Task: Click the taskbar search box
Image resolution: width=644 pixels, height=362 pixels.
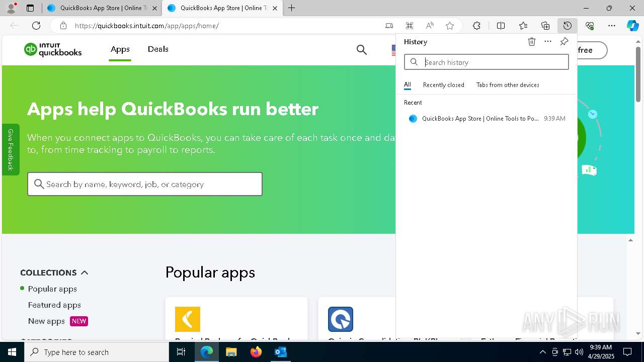Action: (x=97, y=352)
